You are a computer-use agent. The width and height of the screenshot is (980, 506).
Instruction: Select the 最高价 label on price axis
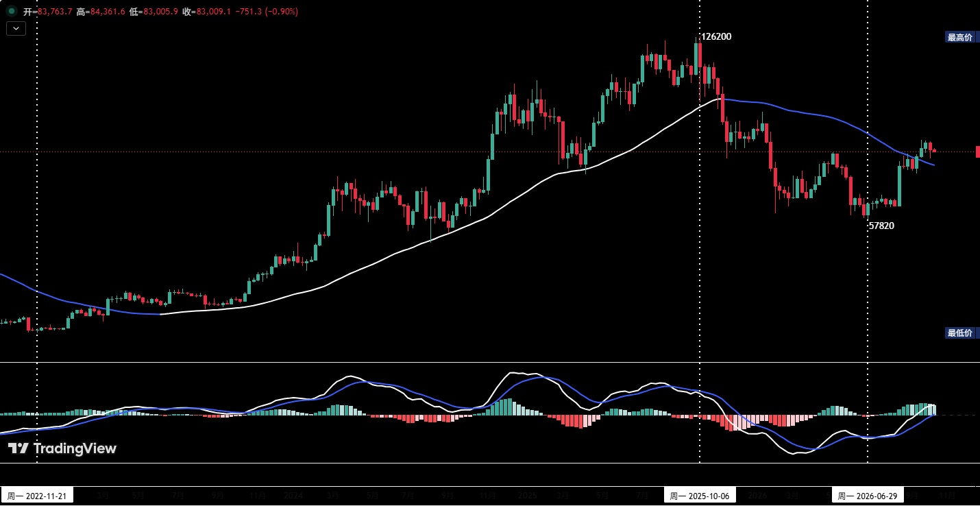pyautogui.click(x=959, y=37)
